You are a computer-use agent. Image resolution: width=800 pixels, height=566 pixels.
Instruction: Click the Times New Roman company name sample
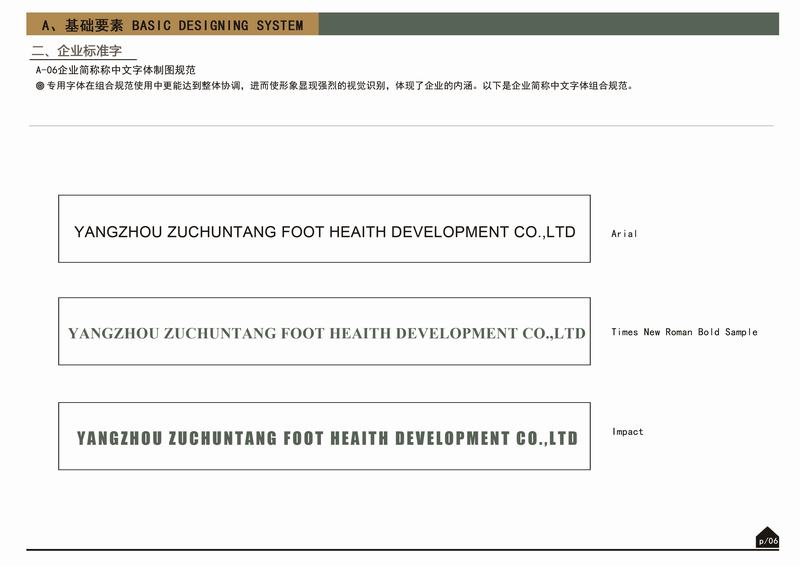(327, 333)
